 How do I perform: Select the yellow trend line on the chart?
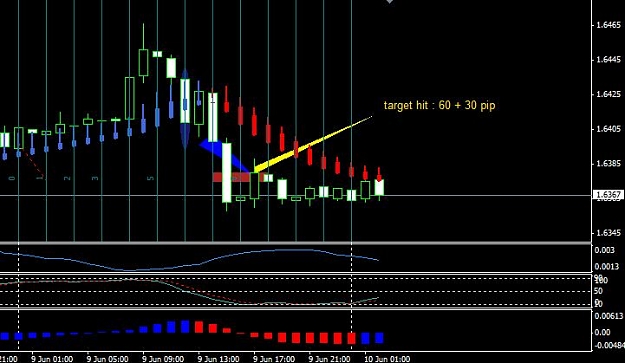313,144
